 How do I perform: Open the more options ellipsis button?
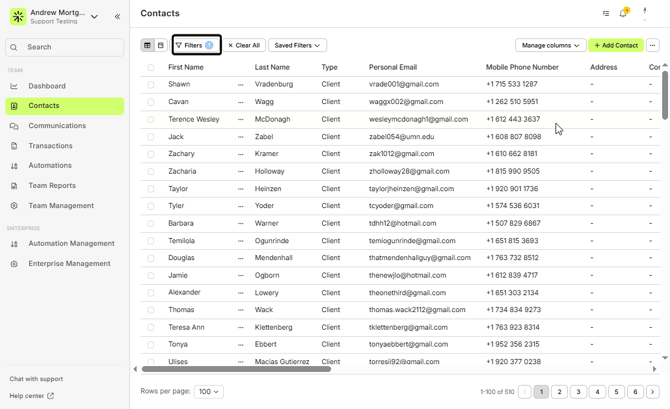[652, 45]
